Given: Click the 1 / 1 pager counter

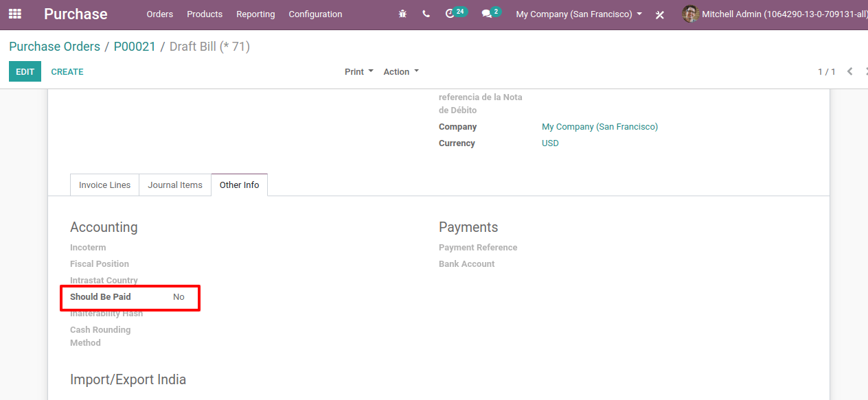Looking at the screenshot, I should pyautogui.click(x=827, y=71).
